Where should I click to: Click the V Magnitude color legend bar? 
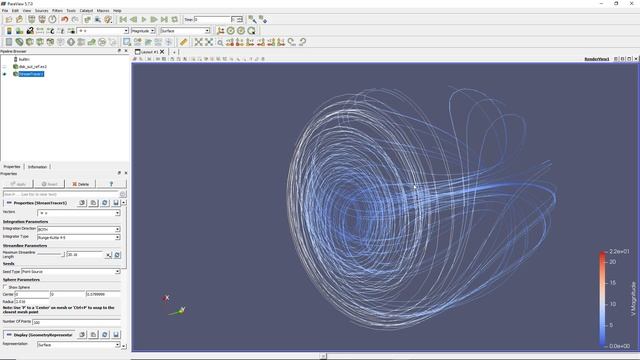point(602,299)
